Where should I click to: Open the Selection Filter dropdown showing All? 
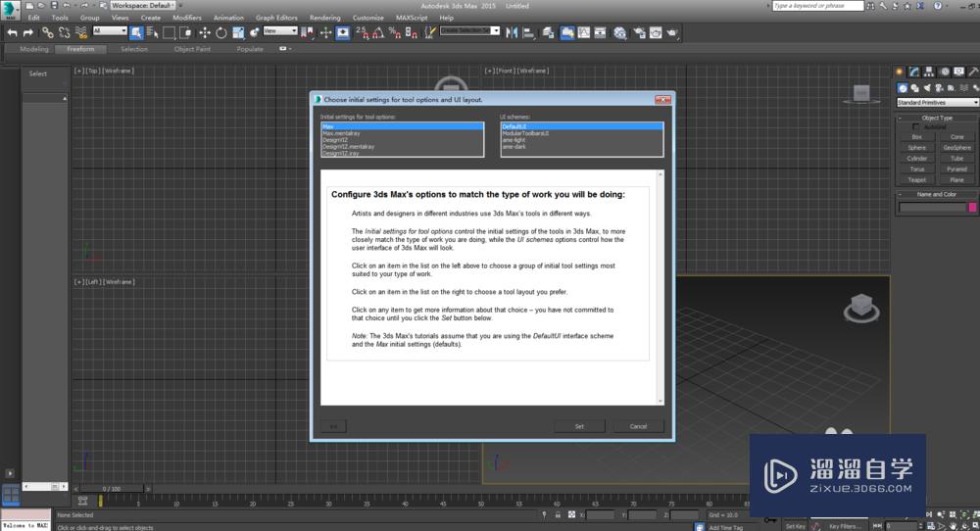[110, 30]
